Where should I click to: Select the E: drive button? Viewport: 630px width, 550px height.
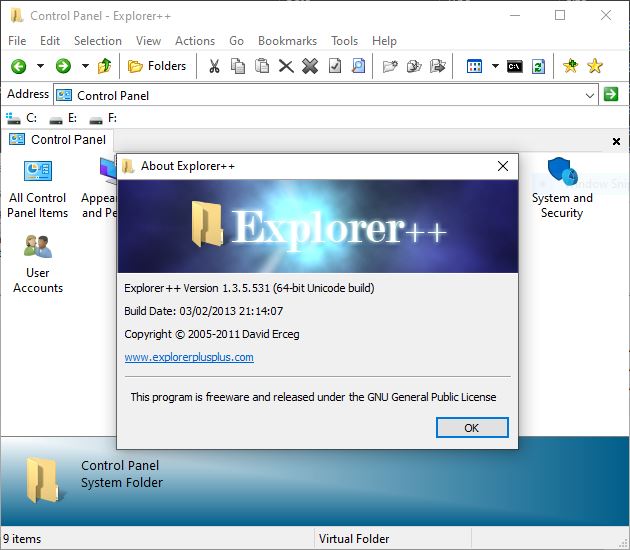coord(63,118)
